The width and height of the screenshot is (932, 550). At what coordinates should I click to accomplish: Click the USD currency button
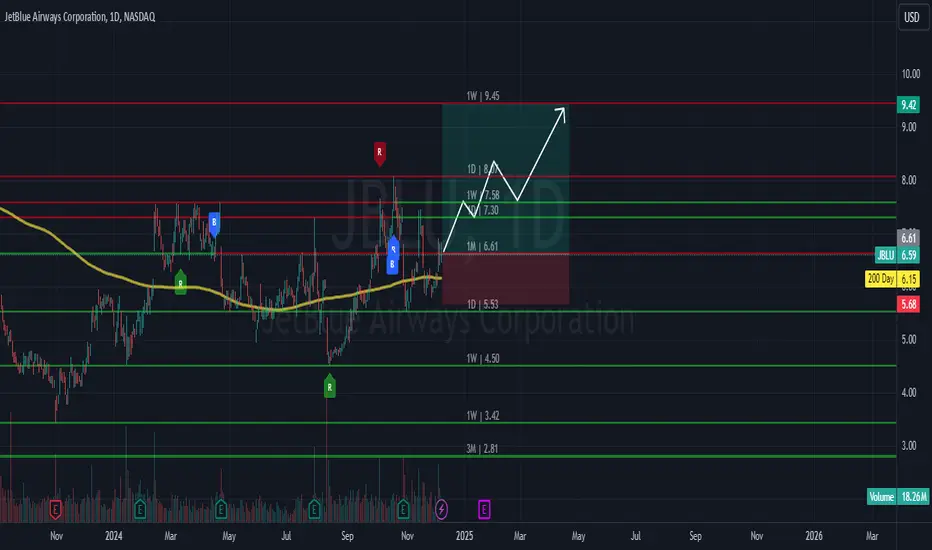(912, 17)
